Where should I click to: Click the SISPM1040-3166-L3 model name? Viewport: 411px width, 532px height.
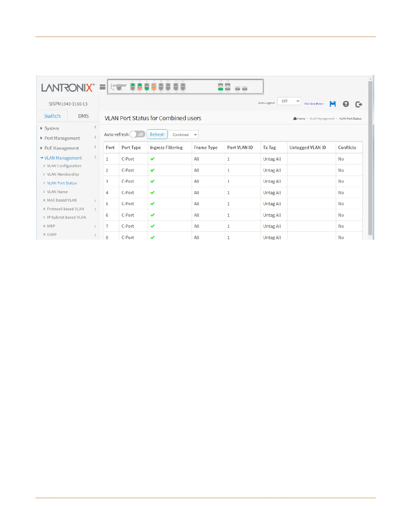[x=68, y=104]
